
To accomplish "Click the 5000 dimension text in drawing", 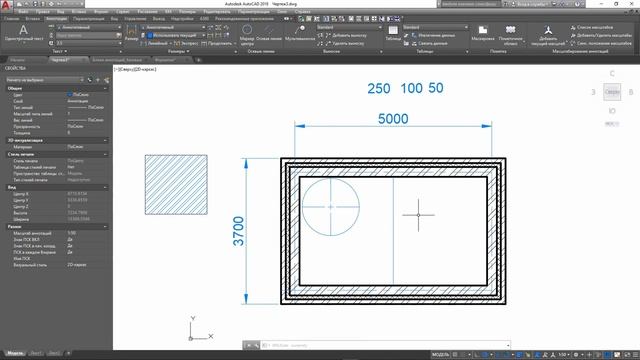I will tap(393, 119).
